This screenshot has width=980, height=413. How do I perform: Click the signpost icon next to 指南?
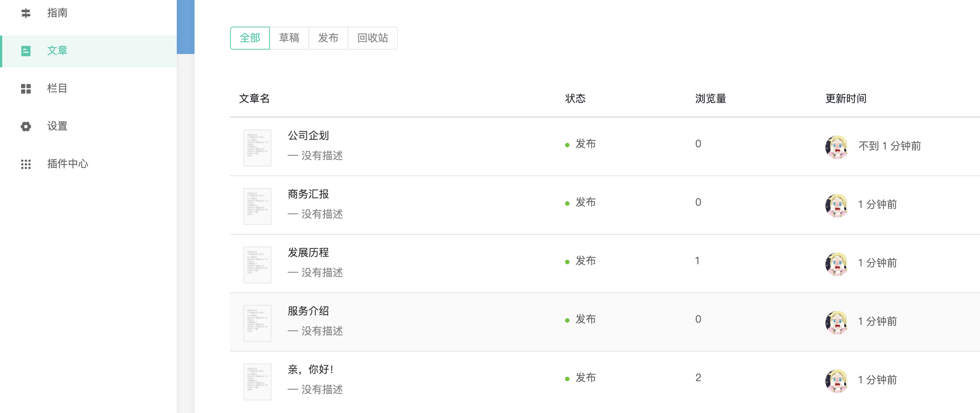[x=26, y=13]
